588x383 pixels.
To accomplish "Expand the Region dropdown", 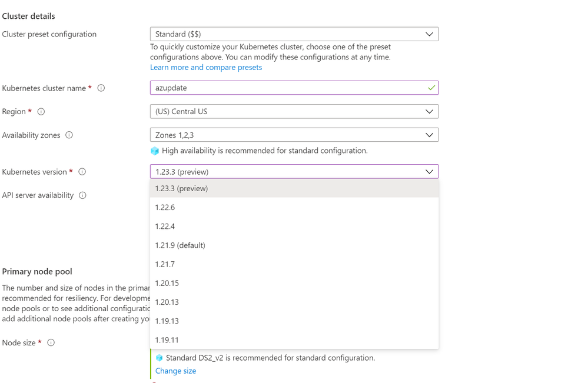I will coord(294,112).
